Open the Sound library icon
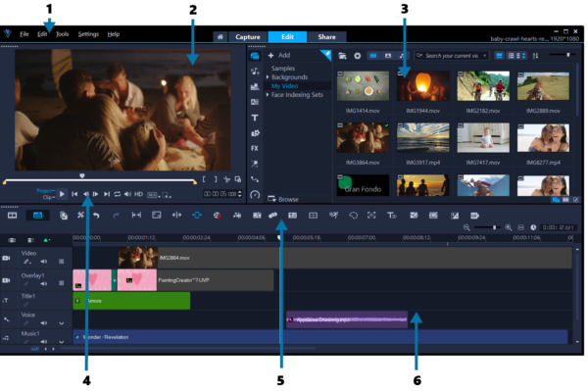Screen dimensions: 588x391 pos(255,72)
